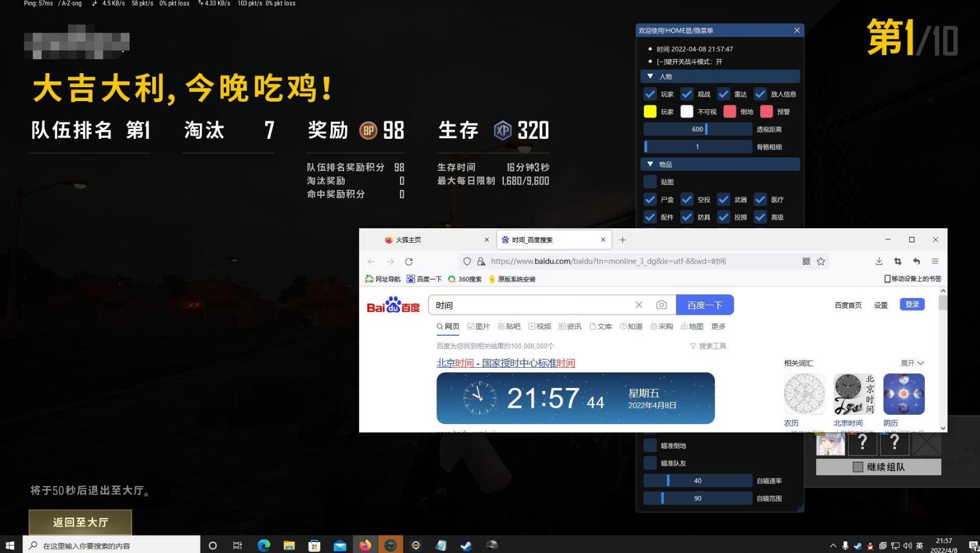Open 网址导航 bookmark

(382, 279)
